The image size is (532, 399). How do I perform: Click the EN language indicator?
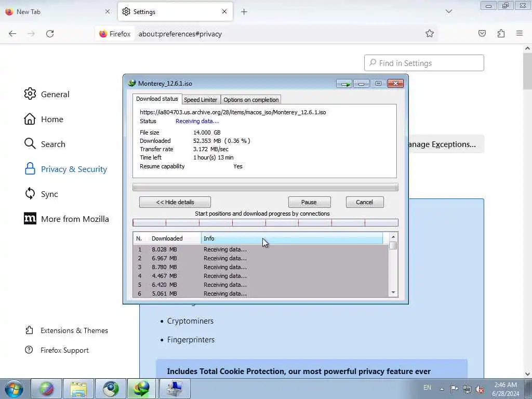click(x=428, y=388)
